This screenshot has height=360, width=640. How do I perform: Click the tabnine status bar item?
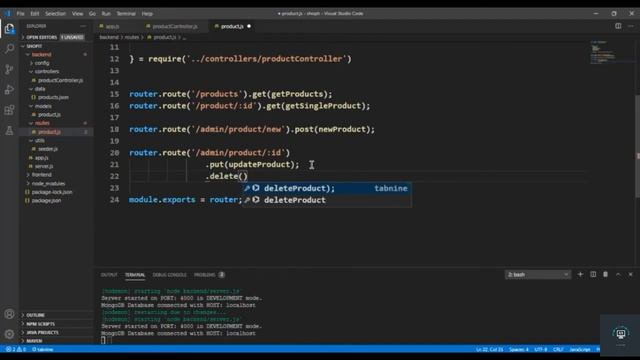coord(43,349)
